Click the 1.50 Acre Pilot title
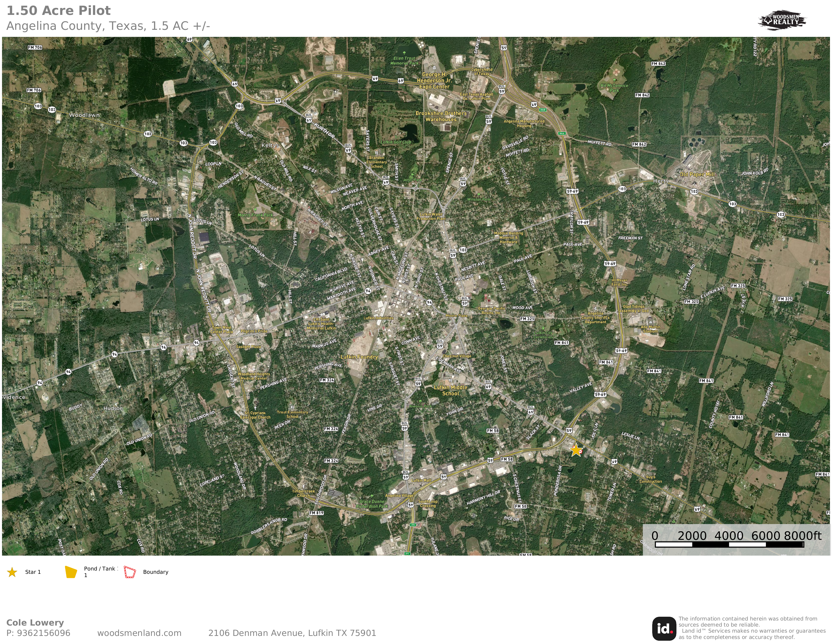Viewport: 833px width, 644px height. [58, 11]
